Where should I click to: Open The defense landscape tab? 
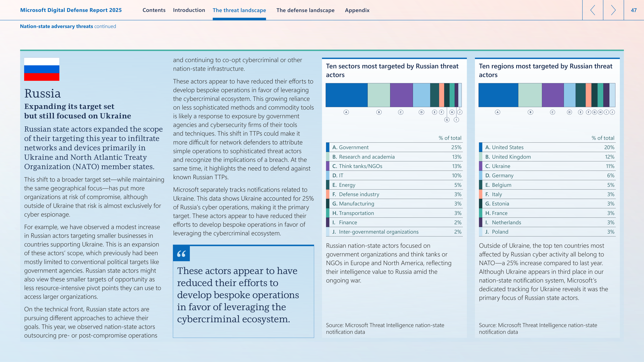point(305,10)
